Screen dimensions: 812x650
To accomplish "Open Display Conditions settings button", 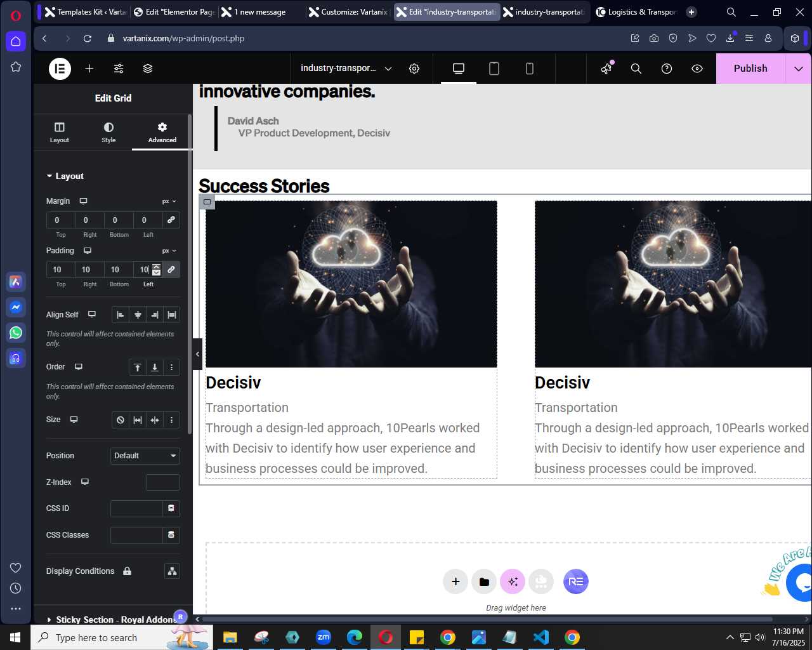I will click(172, 571).
